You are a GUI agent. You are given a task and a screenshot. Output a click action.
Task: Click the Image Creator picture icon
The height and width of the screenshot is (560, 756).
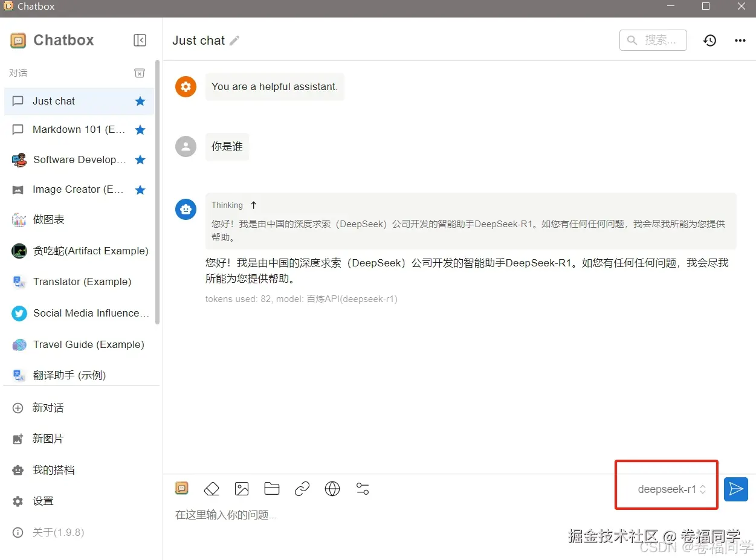coord(18,190)
